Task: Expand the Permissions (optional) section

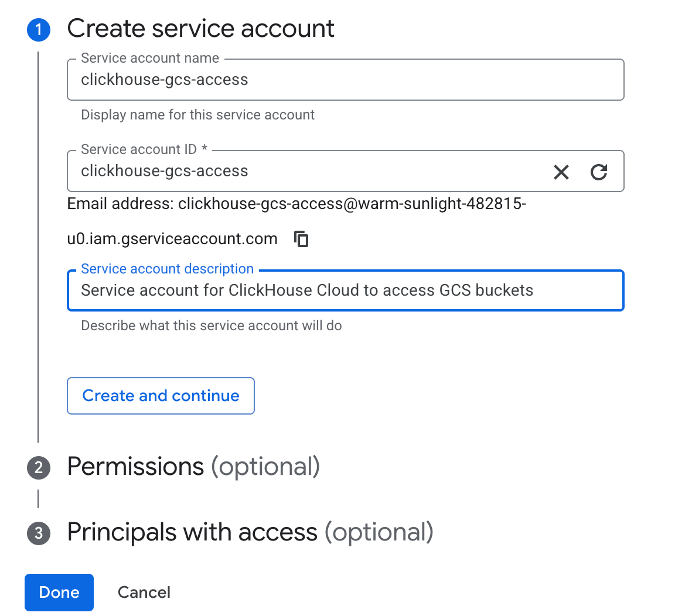Action: pos(193,467)
